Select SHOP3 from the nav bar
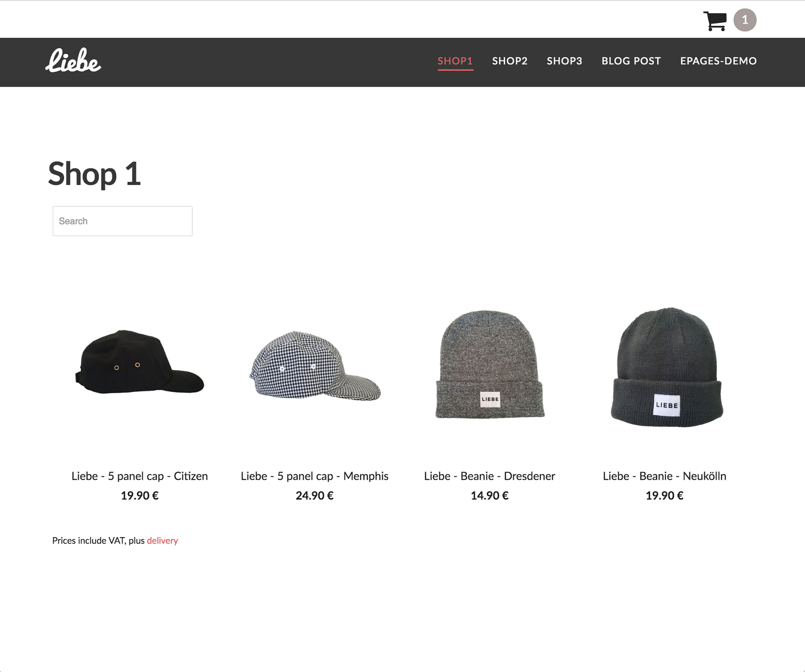This screenshot has height=672, width=805. pyautogui.click(x=565, y=61)
